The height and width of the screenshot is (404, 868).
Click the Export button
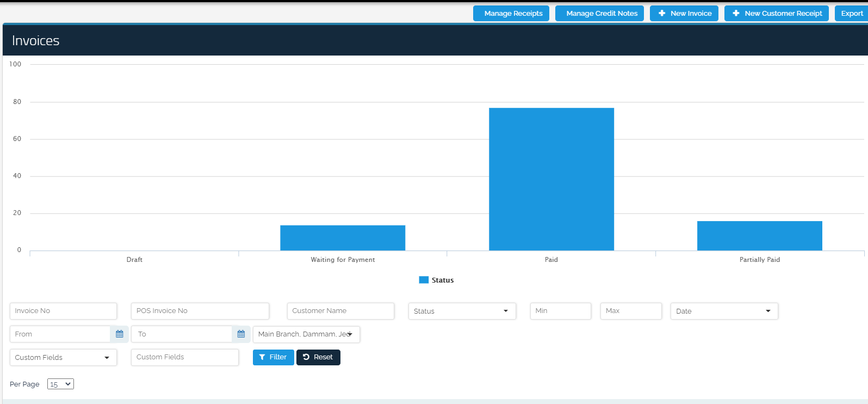(x=851, y=13)
